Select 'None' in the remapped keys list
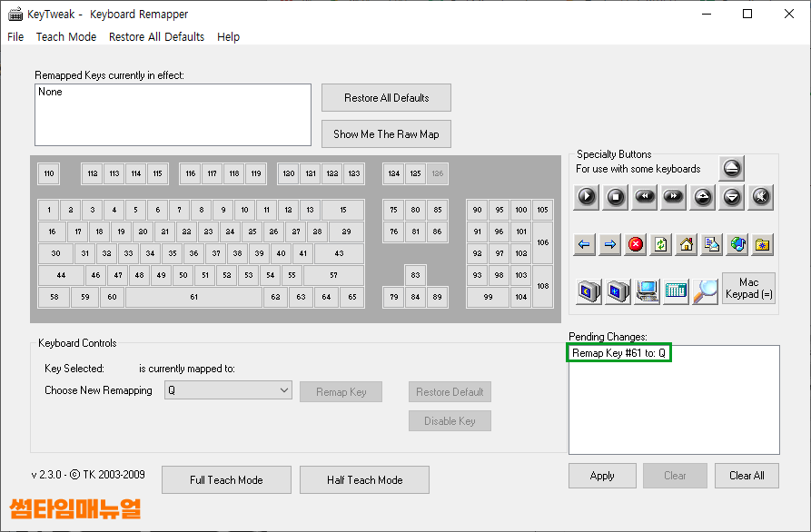The width and height of the screenshot is (811, 532). coord(50,92)
